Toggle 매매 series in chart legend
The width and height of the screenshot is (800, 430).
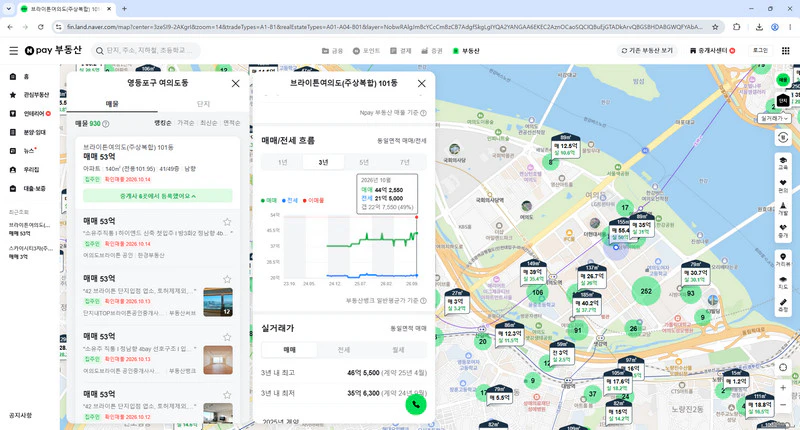coord(269,200)
